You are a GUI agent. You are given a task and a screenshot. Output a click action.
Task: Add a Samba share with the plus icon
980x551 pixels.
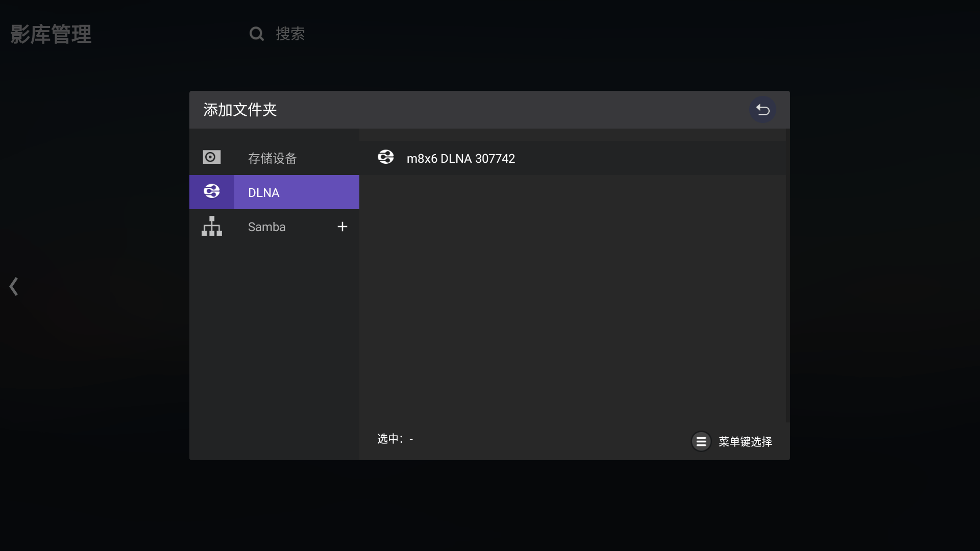point(342,227)
